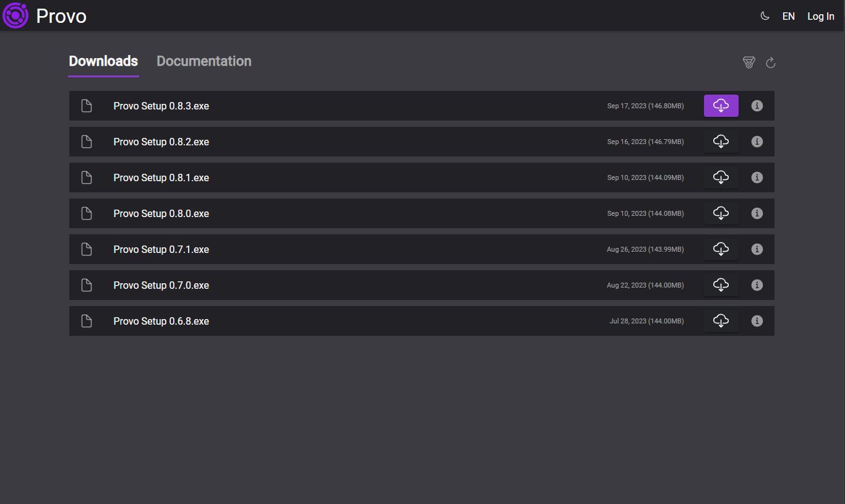Click the refresh downloads icon
Image resolution: width=845 pixels, height=504 pixels.
pyautogui.click(x=770, y=62)
